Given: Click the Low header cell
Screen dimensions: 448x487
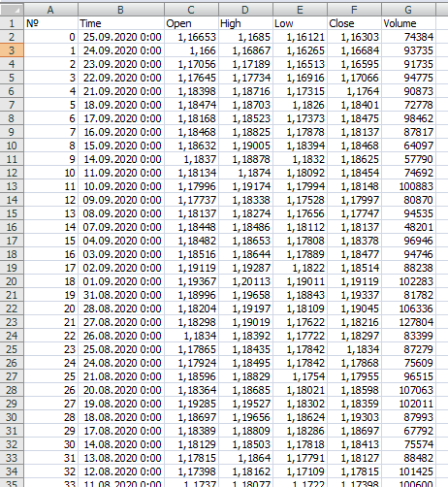Looking at the screenshot, I should click(x=300, y=23).
